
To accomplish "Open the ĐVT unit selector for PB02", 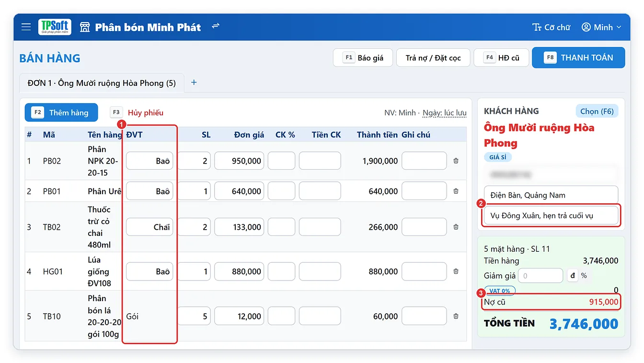I will point(149,161).
